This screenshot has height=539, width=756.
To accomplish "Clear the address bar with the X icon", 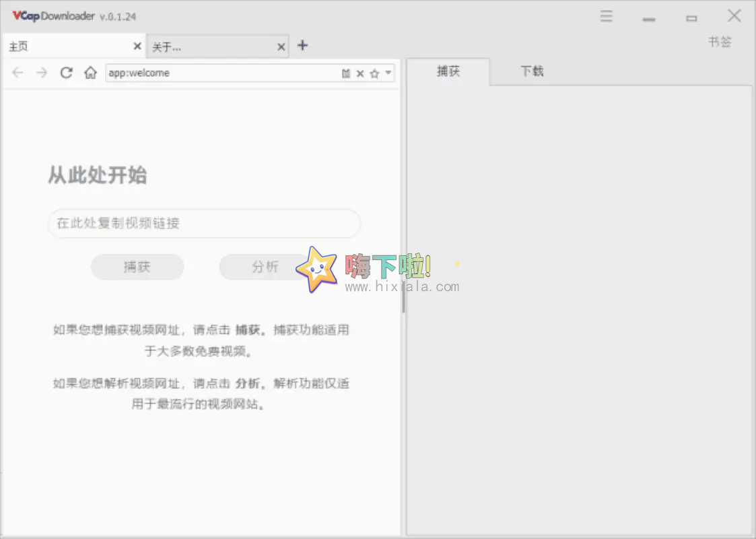I will point(359,73).
